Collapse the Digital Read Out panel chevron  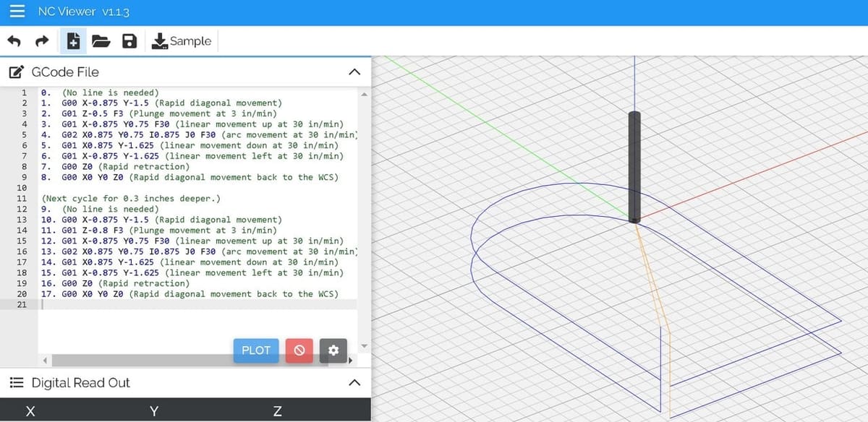[354, 383]
